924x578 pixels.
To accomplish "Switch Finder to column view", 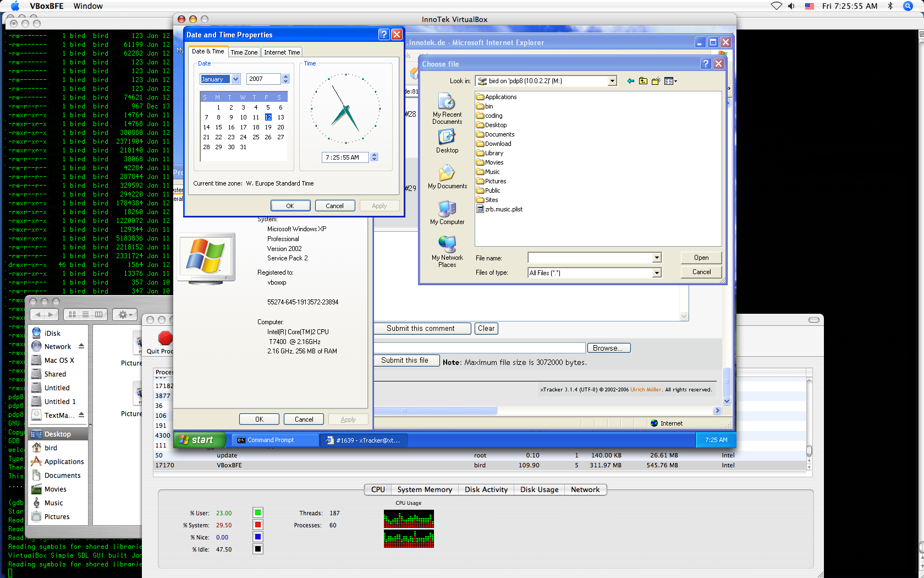I will tap(99, 314).
